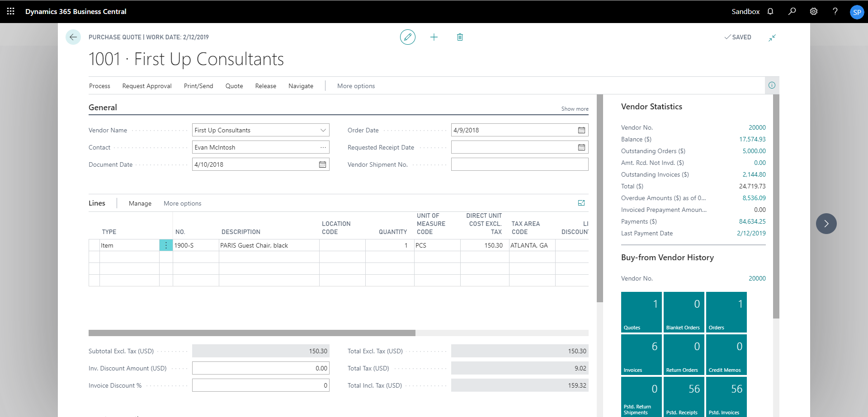Go back using the left arrow button
This screenshot has height=417, width=868.
pyautogui.click(x=73, y=37)
